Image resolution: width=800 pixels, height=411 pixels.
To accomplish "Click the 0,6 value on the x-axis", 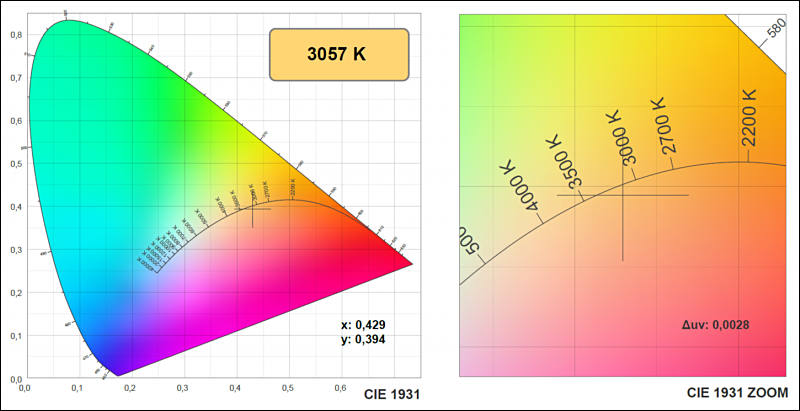I will [341, 389].
